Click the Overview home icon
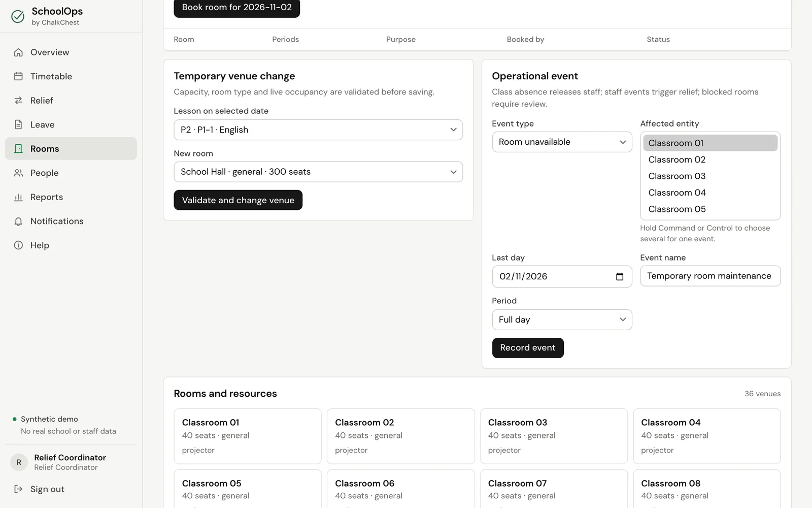This screenshot has height=508, width=812. [x=18, y=52]
